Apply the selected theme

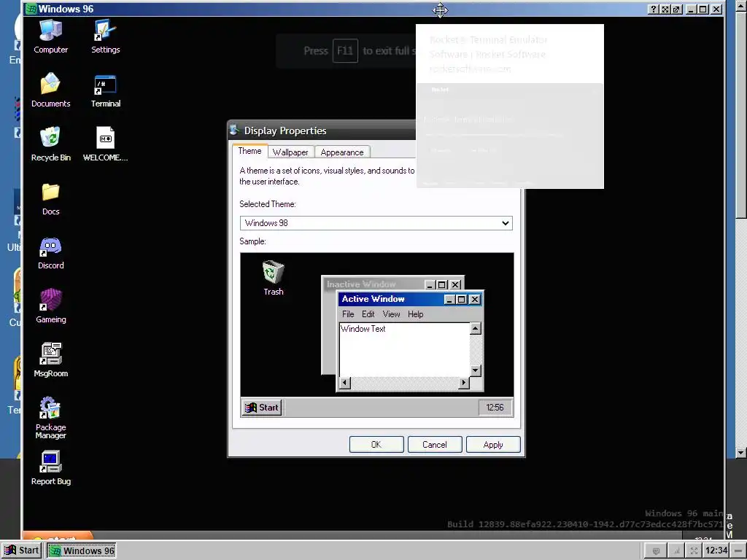[493, 444]
